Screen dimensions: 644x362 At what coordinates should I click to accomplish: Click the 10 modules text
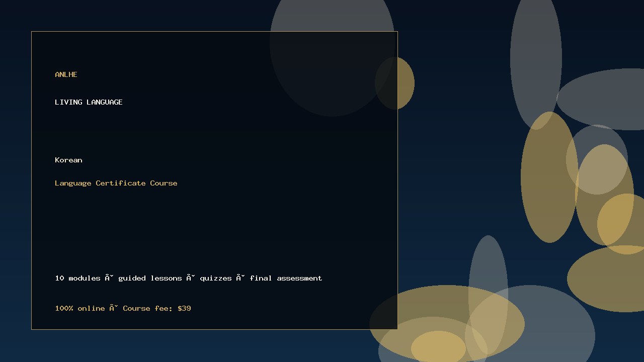(77, 278)
